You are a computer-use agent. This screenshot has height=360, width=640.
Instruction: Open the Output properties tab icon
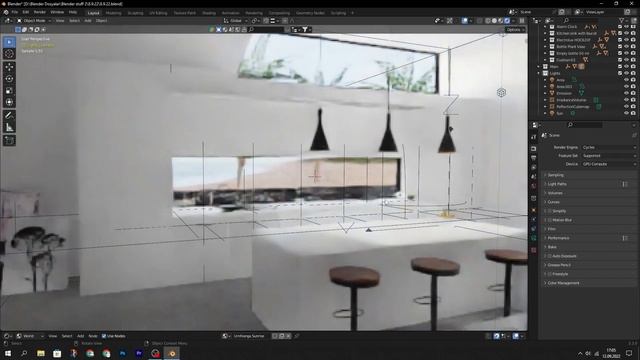[533, 158]
